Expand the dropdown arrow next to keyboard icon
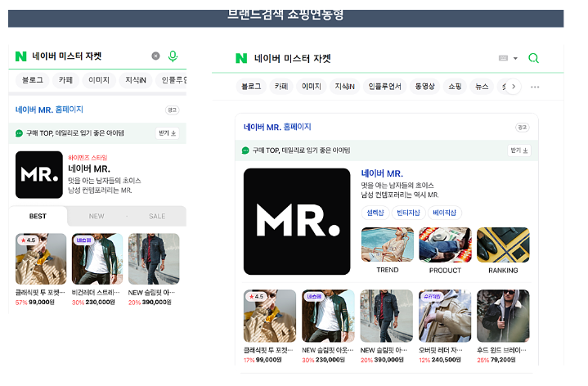Viewport: 588px width, 386px height. pos(516,58)
